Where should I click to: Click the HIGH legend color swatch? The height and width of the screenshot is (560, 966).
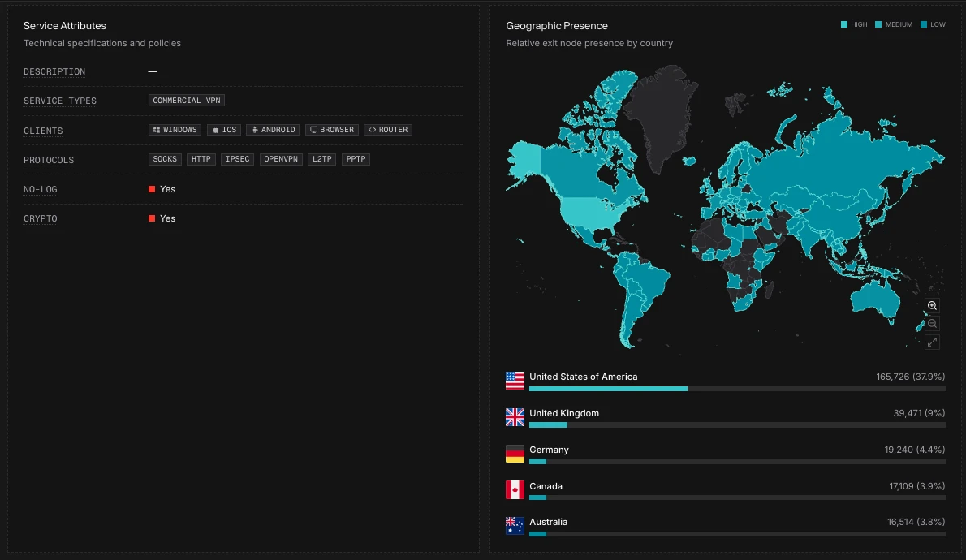coord(844,24)
